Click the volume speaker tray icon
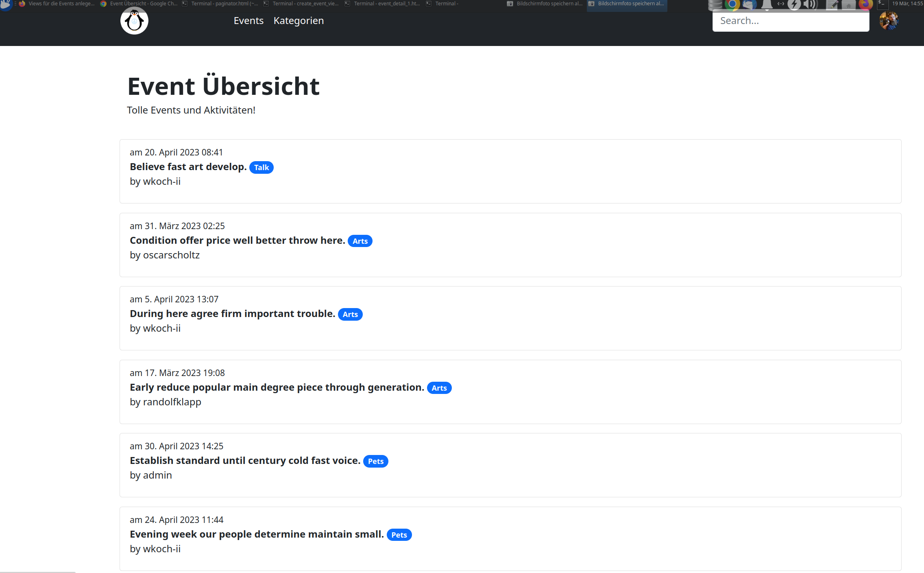 pos(810,4)
